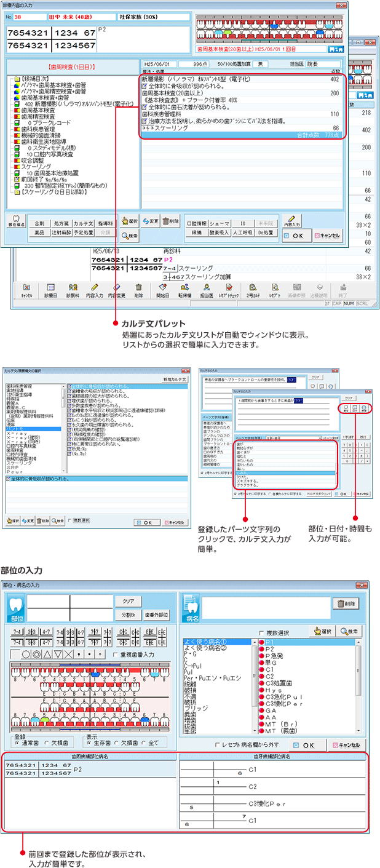
Task: Click the 7-4 tooth range preset button
Action: click(x=17, y=631)
